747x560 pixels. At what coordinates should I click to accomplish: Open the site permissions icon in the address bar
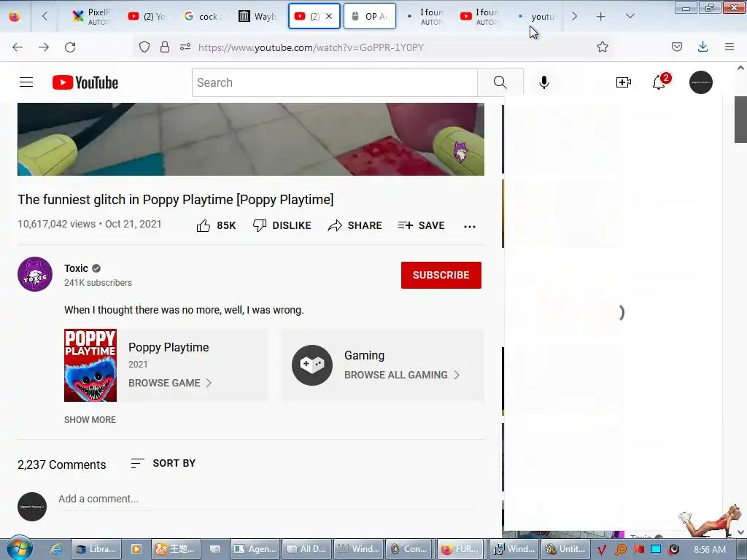(x=185, y=47)
